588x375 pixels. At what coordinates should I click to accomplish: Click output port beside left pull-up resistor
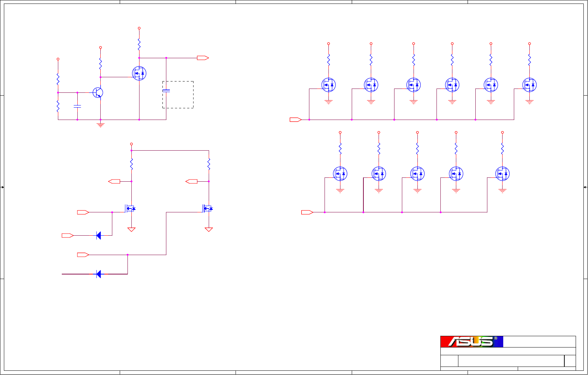(x=114, y=181)
